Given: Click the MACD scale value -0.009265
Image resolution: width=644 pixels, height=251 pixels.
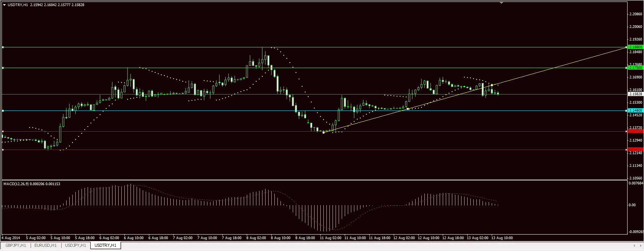Looking at the screenshot, I should point(636,232).
